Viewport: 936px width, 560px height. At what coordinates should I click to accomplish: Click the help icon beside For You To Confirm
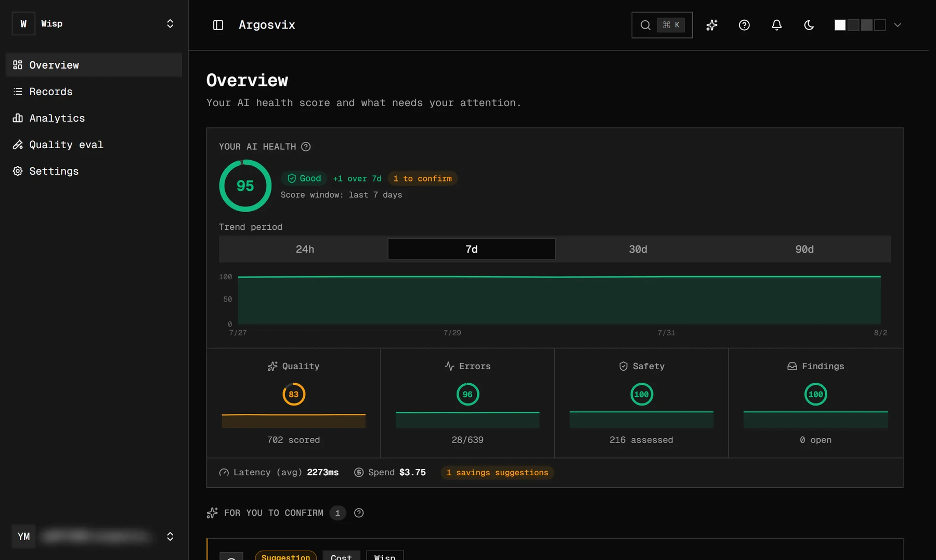pyautogui.click(x=359, y=513)
